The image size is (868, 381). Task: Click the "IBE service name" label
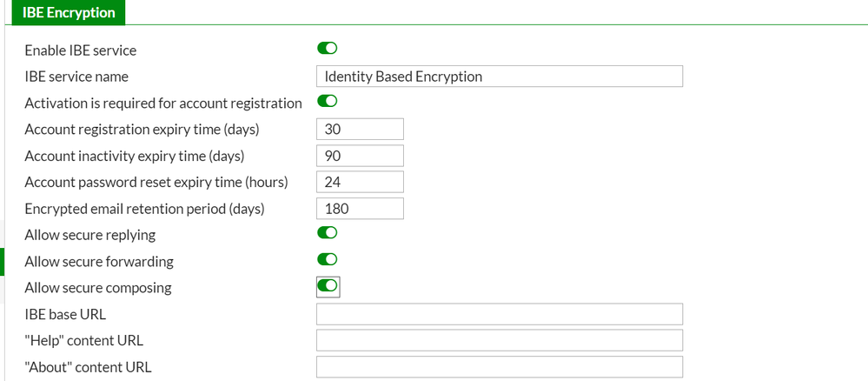point(76,77)
